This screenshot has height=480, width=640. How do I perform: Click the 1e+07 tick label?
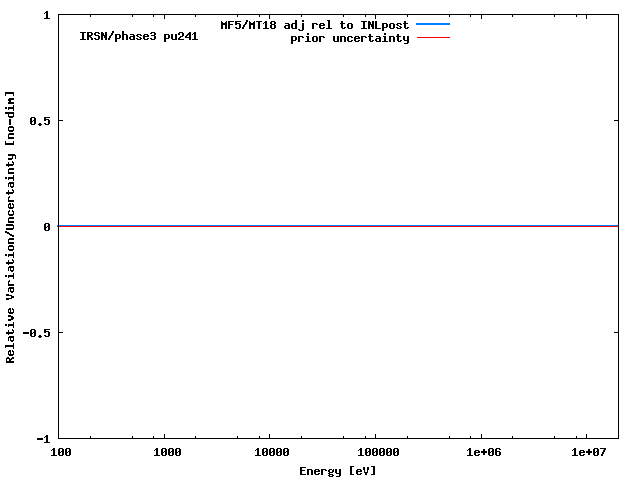589,453
